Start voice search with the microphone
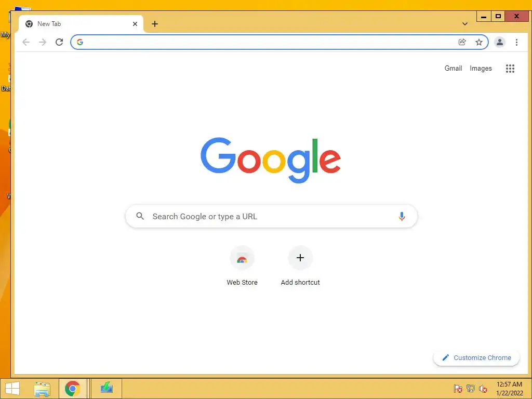The image size is (532, 399). click(402, 217)
